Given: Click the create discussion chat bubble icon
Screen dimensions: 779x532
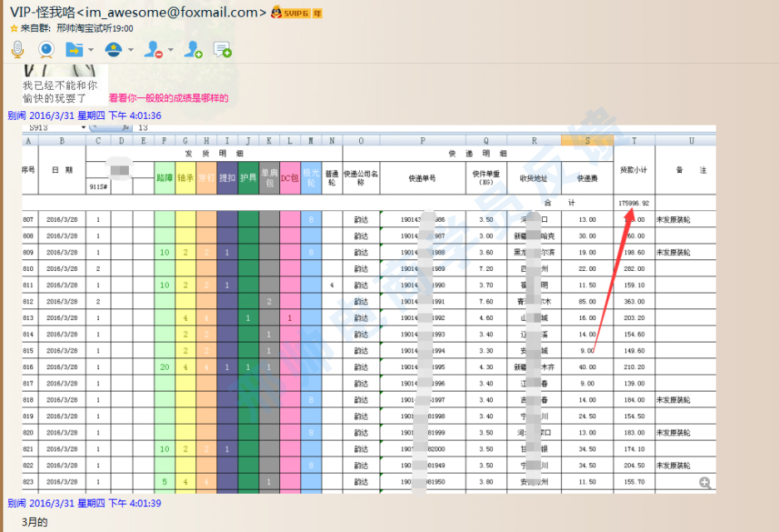Looking at the screenshot, I should pyautogui.click(x=223, y=50).
